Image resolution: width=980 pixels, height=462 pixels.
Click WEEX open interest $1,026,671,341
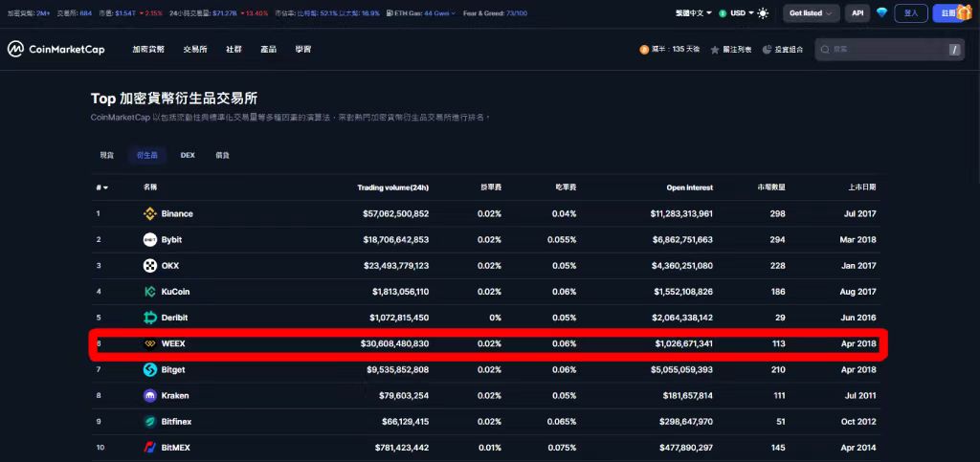683,343
